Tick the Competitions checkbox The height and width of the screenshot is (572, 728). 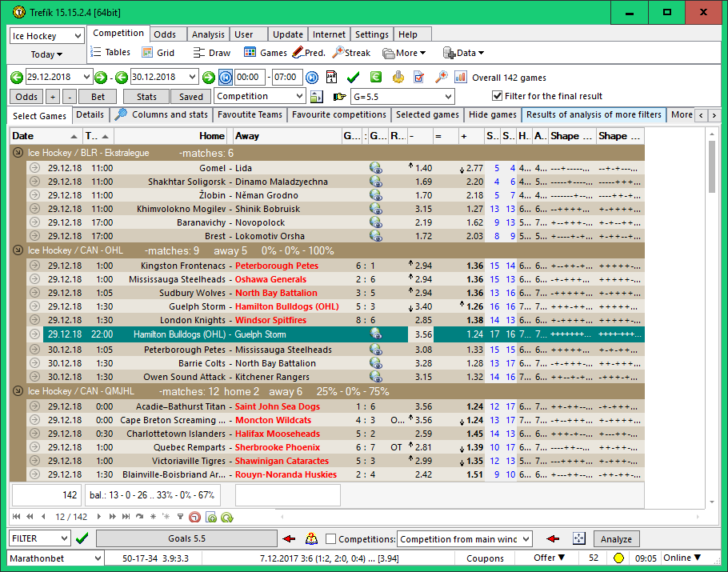click(x=331, y=539)
